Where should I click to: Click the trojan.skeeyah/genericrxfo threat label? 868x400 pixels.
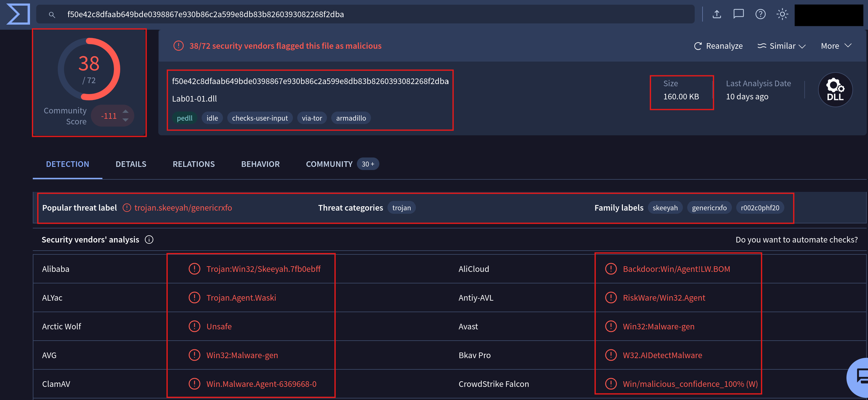pyautogui.click(x=183, y=208)
